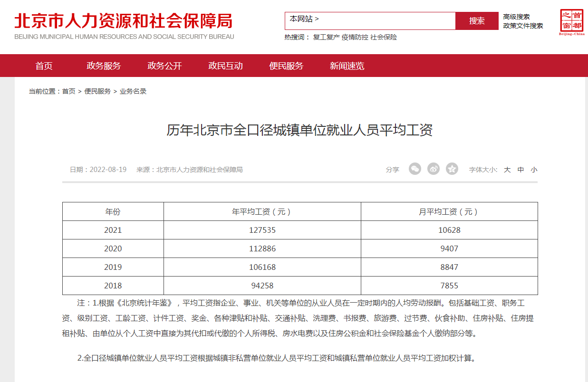Image resolution: width=588 pixels, height=382 pixels.
Task: Select hot search term 社会保险
Action: [x=384, y=37]
